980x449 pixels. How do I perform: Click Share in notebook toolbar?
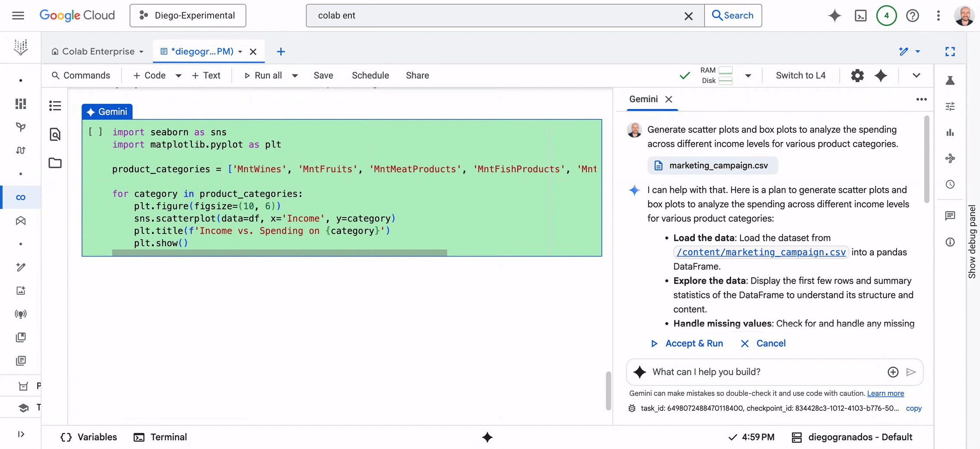[x=417, y=75]
